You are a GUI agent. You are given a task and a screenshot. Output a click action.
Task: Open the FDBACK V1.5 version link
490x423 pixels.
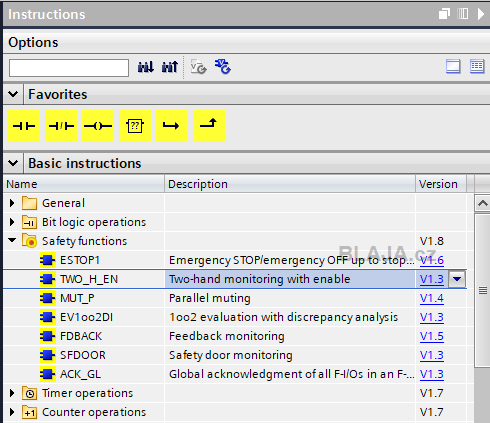tap(432, 336)
